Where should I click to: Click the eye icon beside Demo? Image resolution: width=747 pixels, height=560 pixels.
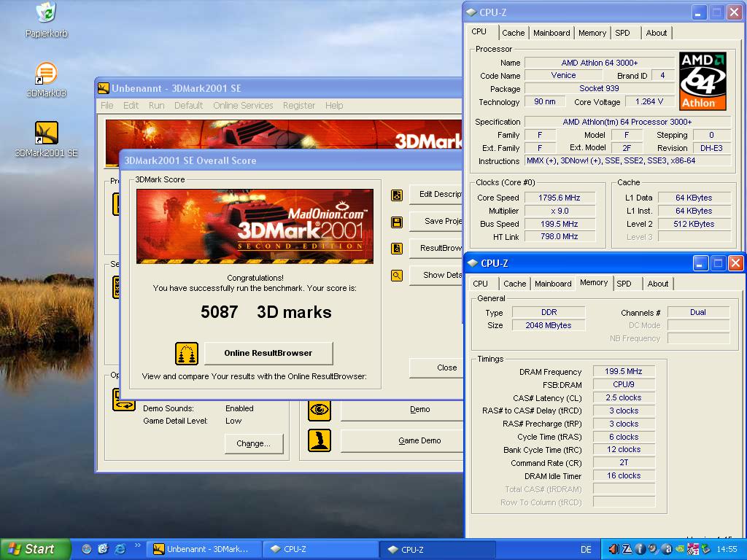click(x=320, y=410)
